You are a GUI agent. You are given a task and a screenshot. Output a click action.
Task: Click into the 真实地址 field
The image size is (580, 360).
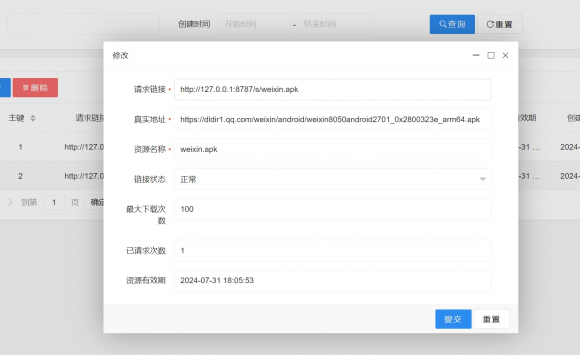333,120
